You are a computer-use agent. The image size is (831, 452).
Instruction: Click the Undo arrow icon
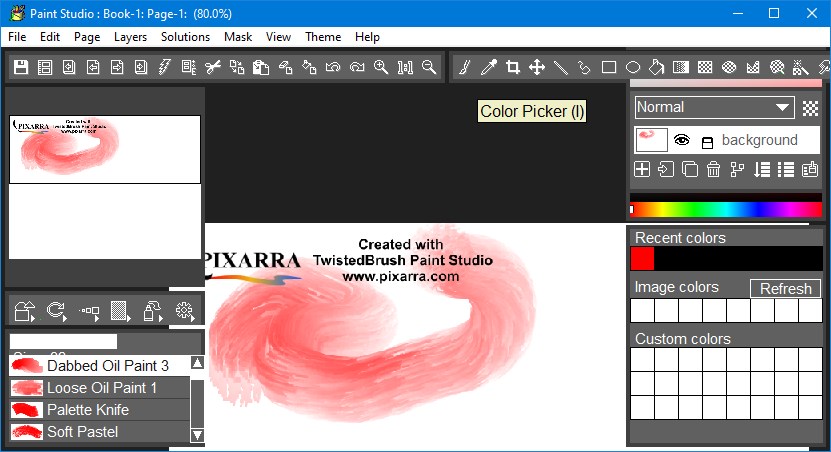(x=333, y=67)
